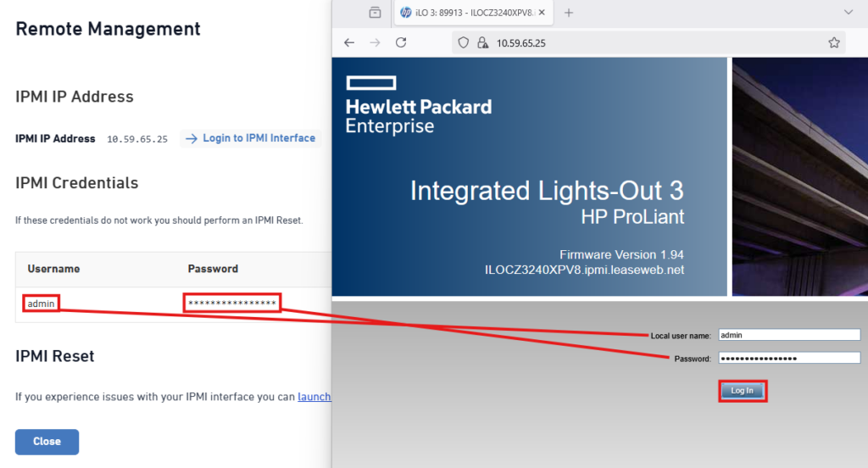
Task: Click the bridge photo on login page
Action: (800, 176)
